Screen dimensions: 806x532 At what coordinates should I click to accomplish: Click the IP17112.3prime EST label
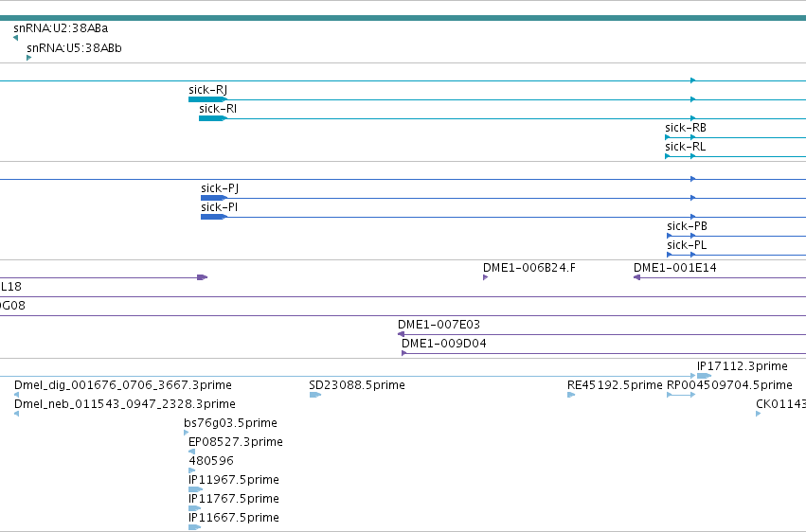[x=743, y=366]
